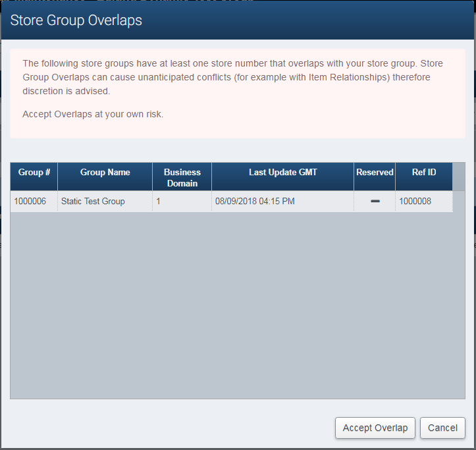Image resolution: width=476 pixels, height=450 pixels.
Task: Click the 'Accept Overlaps at your own risk' text
Action: click(93, 114)
